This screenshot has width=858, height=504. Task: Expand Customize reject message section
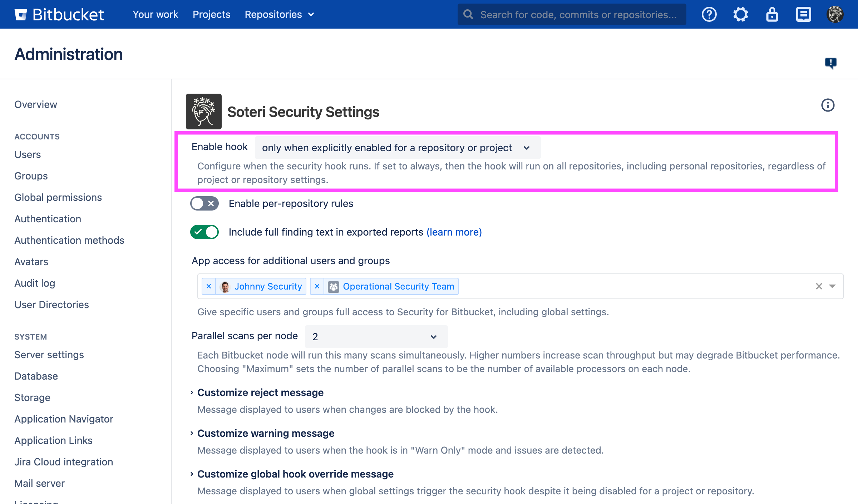260,392
